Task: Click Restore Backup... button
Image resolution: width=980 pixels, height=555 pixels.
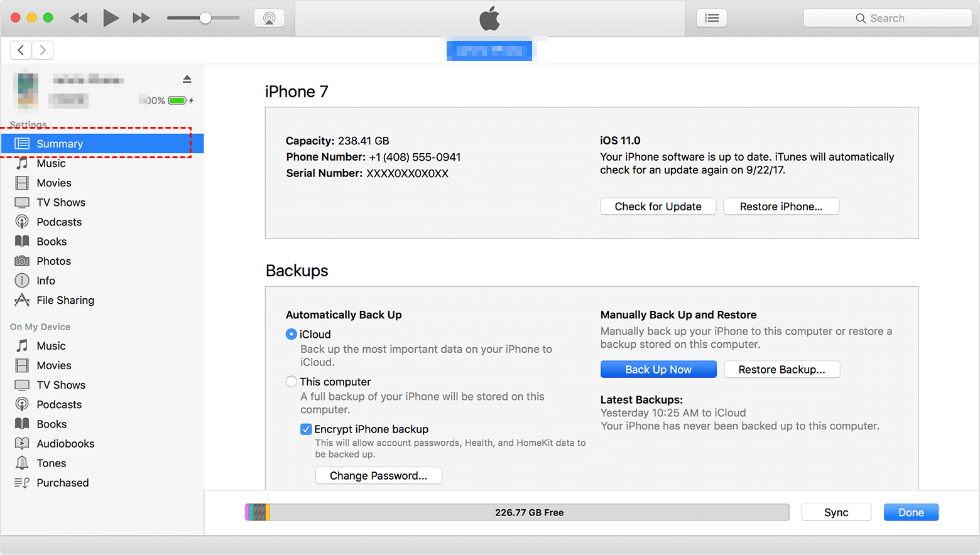Action: [x=781, y=369]
